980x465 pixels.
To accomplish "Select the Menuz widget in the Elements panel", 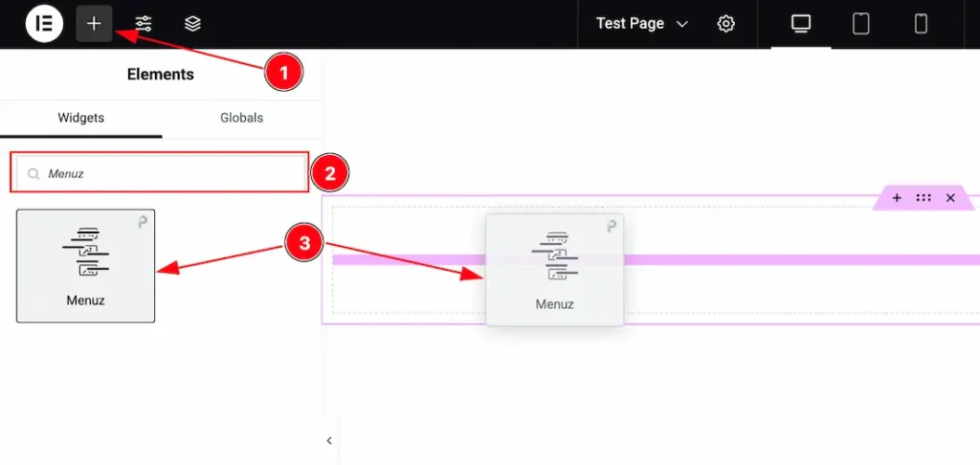I will (85, 266).
